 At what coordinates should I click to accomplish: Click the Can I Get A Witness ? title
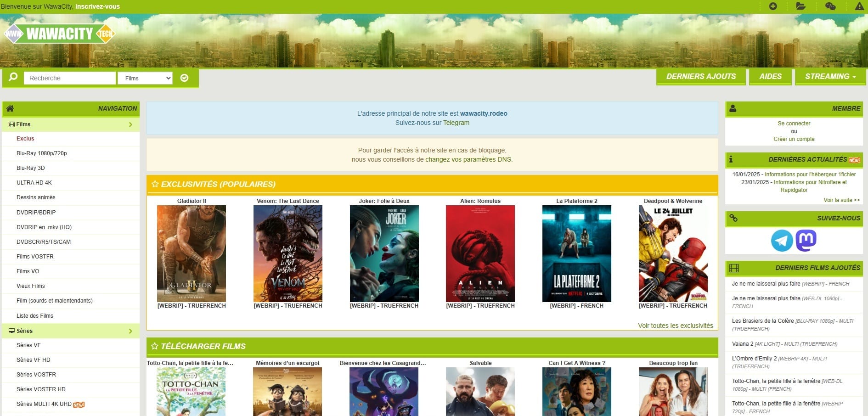pyautogui.click(x=577, y=363)
